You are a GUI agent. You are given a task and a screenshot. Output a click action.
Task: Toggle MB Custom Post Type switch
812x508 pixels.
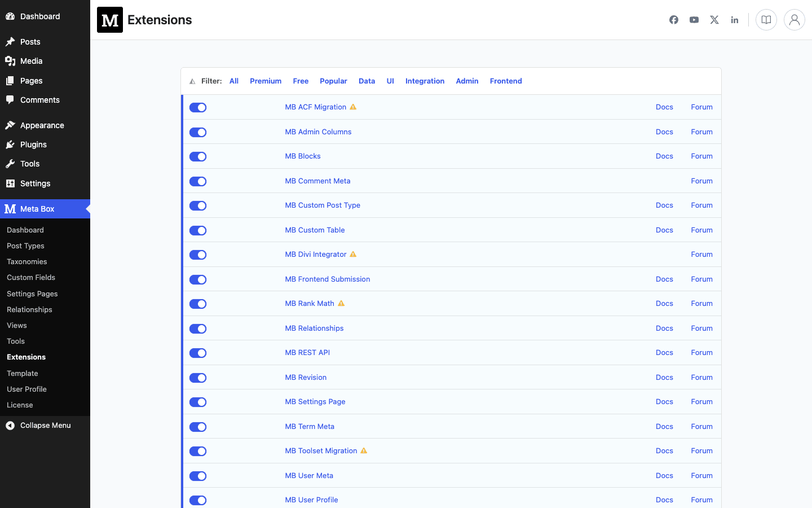click(x=198, y=205)
